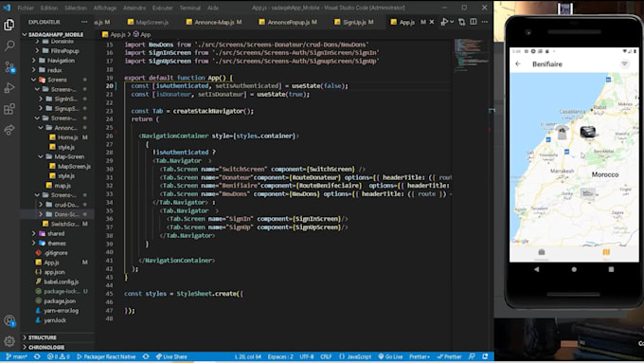The image size is (644, 363).
Task: Click the checkmark Prettier status item
Action: [x=450, y=356]
